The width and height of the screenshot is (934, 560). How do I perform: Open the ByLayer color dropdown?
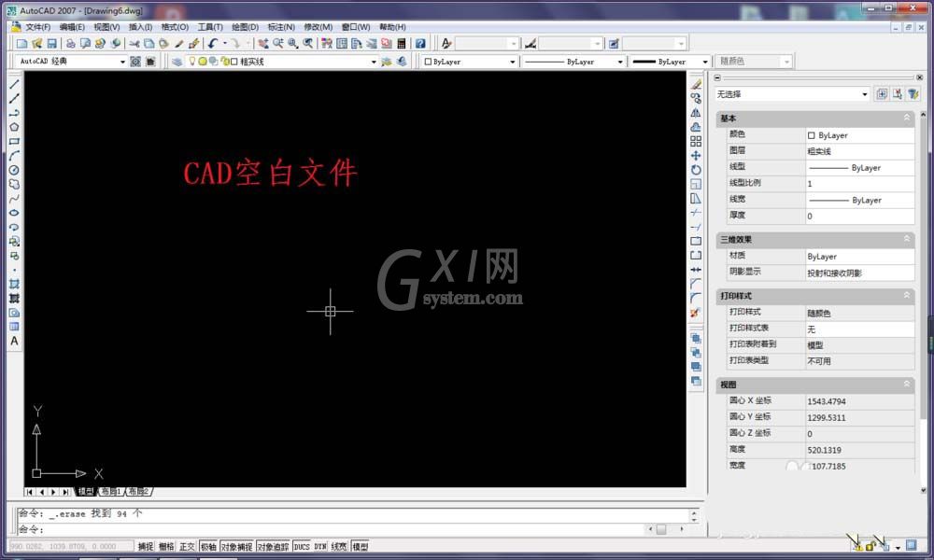click(512, 62)
